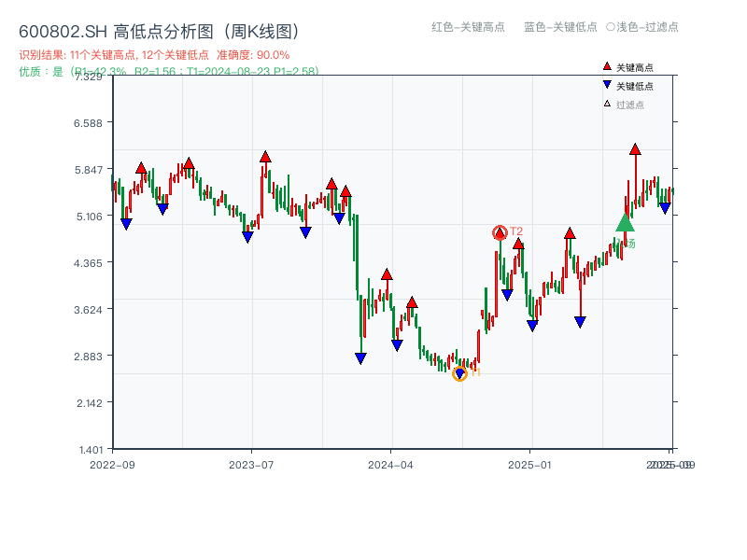
Task: Click the red 关键高点 triangle in the legend
Action: pos(607,66)
